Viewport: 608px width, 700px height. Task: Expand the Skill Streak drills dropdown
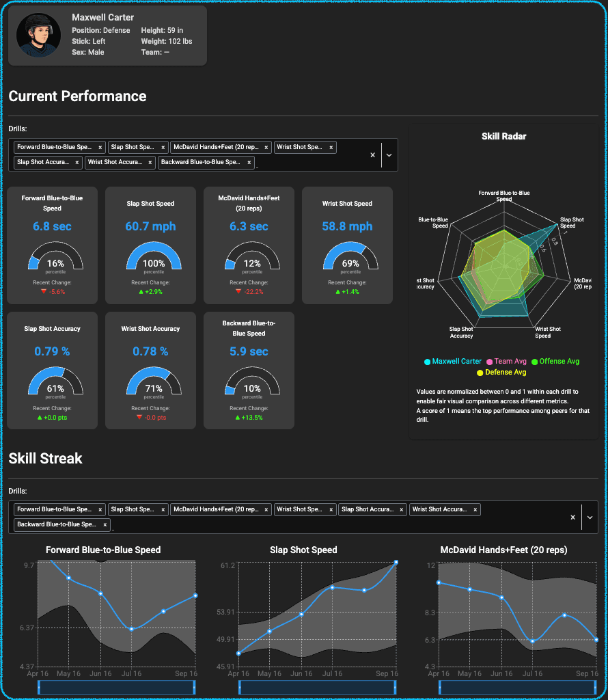tap(589, 517)
